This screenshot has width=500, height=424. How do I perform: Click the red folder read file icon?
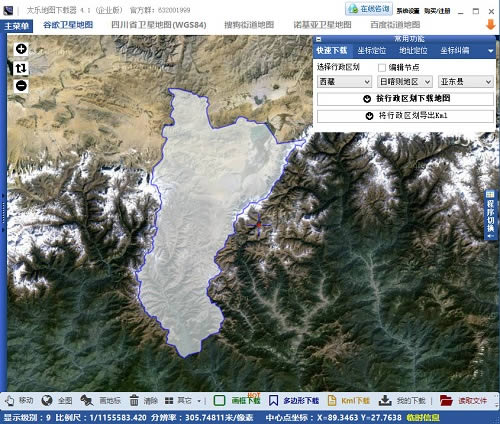coord(446,400)
